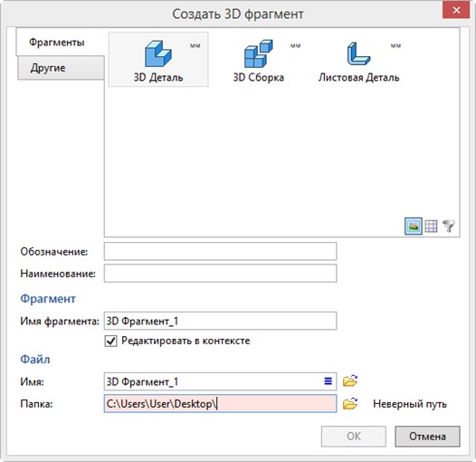Focus the Наименование input field
The image size is (476, 462).
point(221,274)
